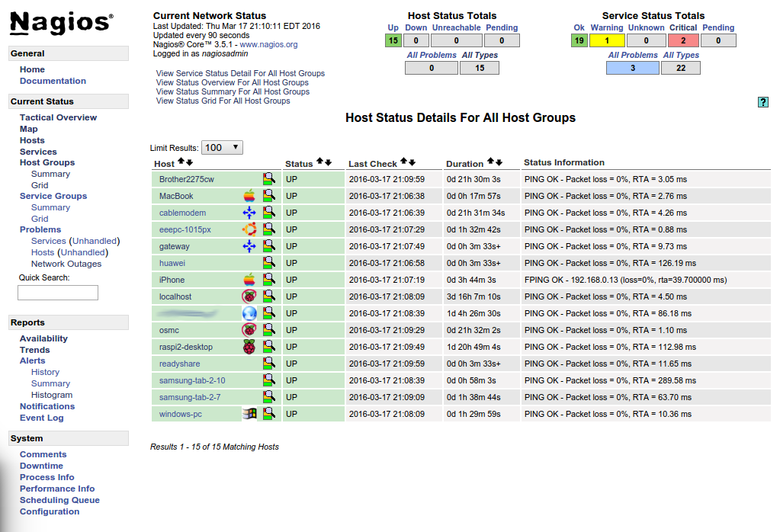Click the router icon beside gateway
Viewport: 780px width, 532px height.
point(249,245)
